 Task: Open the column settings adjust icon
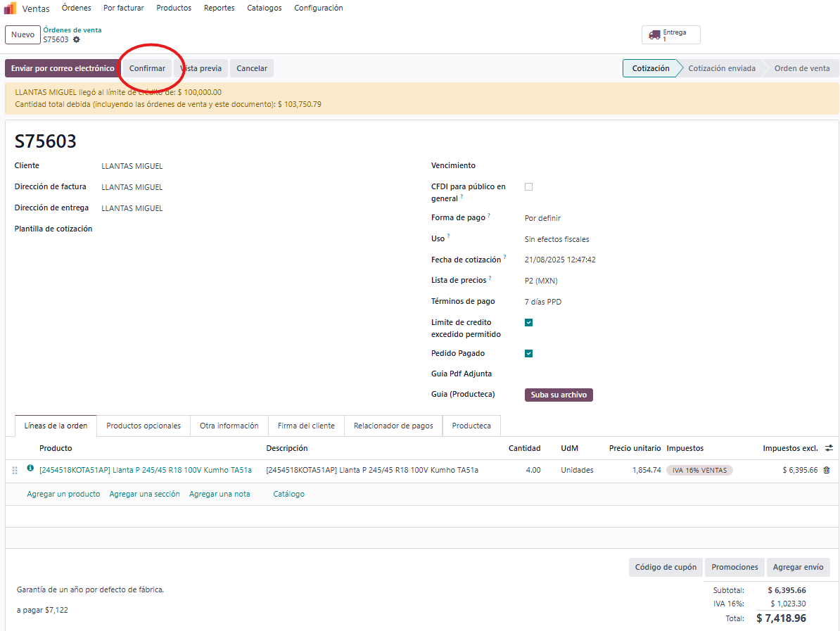point(829,448)
